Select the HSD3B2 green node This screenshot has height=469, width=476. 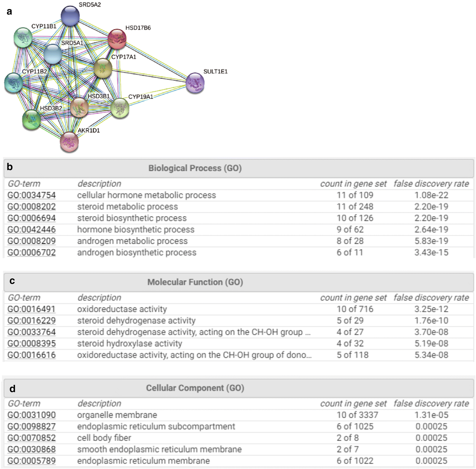[x=32, y=119]
